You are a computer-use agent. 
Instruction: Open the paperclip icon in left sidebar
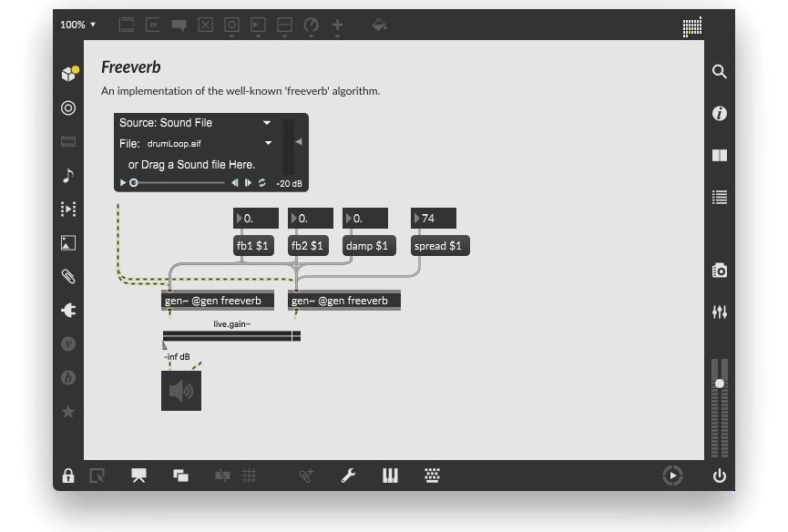pyautogui.click(x=68, y=276)
